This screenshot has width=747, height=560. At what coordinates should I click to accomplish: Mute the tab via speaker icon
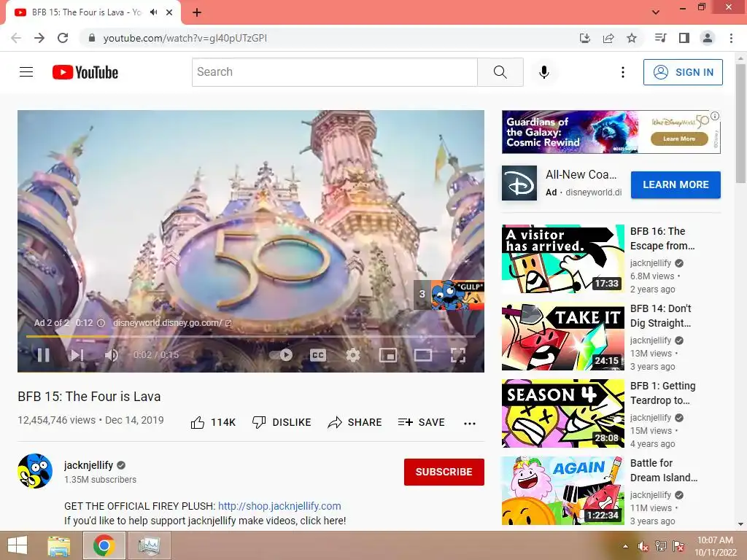click(x=153, y=12)
